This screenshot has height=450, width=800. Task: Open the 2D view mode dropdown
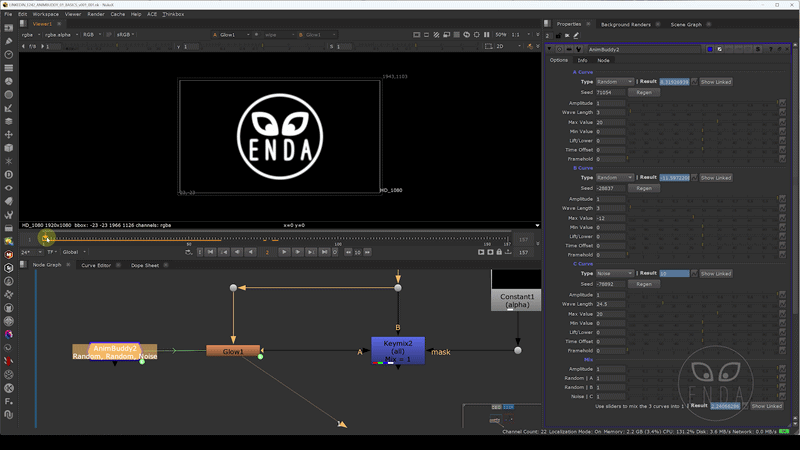(509, 46)
